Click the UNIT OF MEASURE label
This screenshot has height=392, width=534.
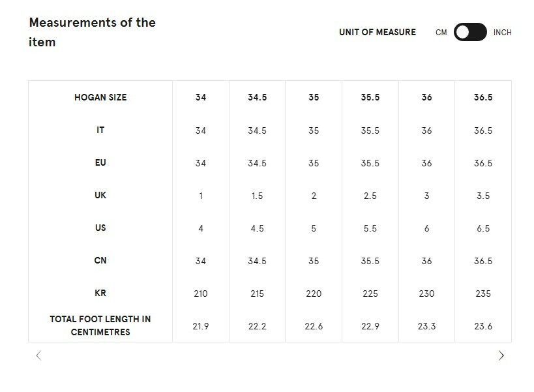click(377, 32)
